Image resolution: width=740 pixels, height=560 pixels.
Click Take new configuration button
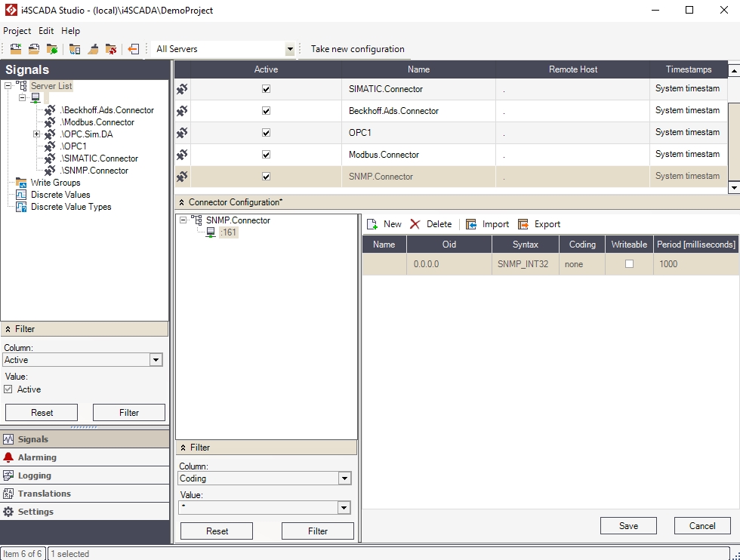(357, 49)
